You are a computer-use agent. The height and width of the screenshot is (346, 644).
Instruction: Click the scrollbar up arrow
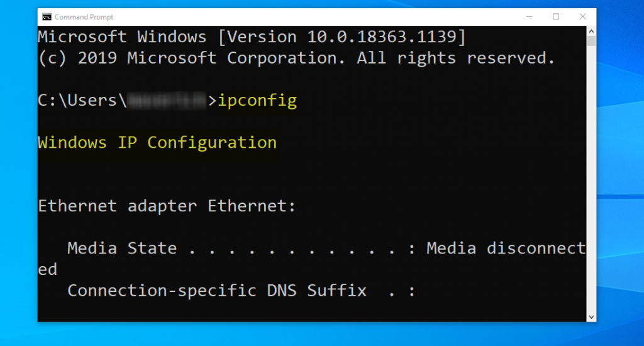point(591,31)
